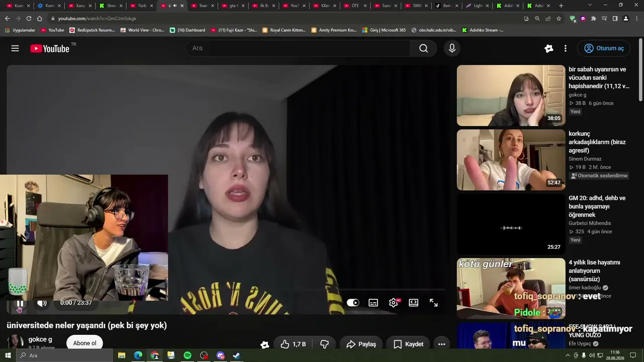Screen dimensions: 644x362
Task: Sign in with Oturum aç
Action: (x=604, y=48)
